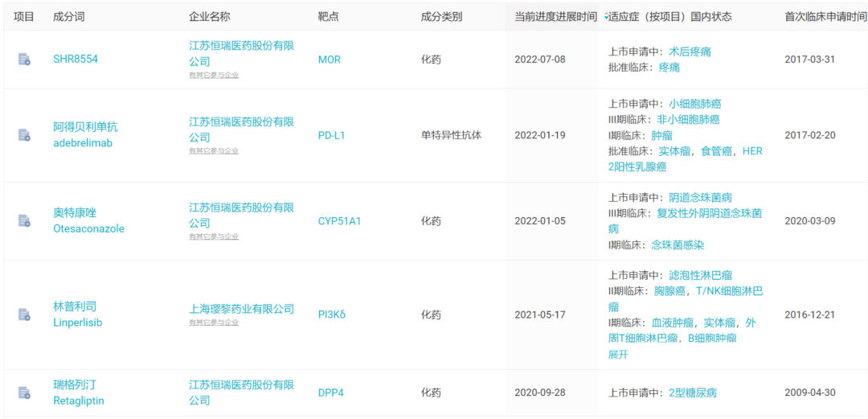Screen dimensions: 868x419
Task: Click first application date 2016-12-21
Action: 810,314
